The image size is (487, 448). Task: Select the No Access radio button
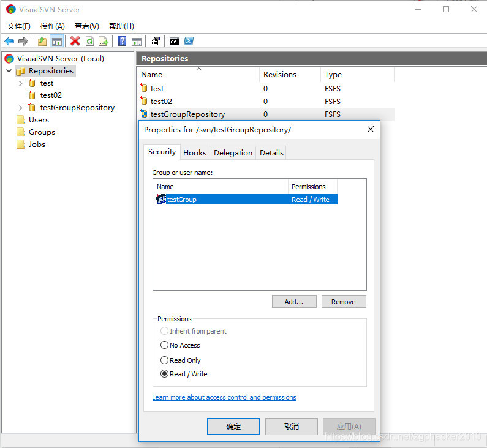point(164,345)
